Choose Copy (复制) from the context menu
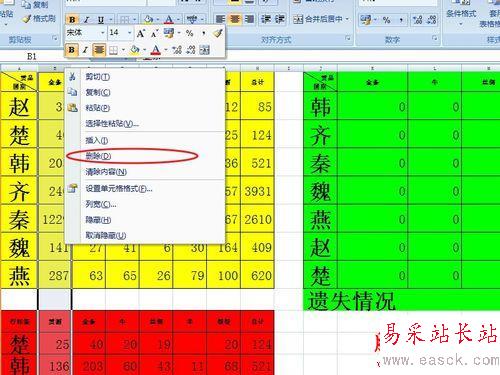The width and height of the screenshot is (500, 375). (145, 92)
